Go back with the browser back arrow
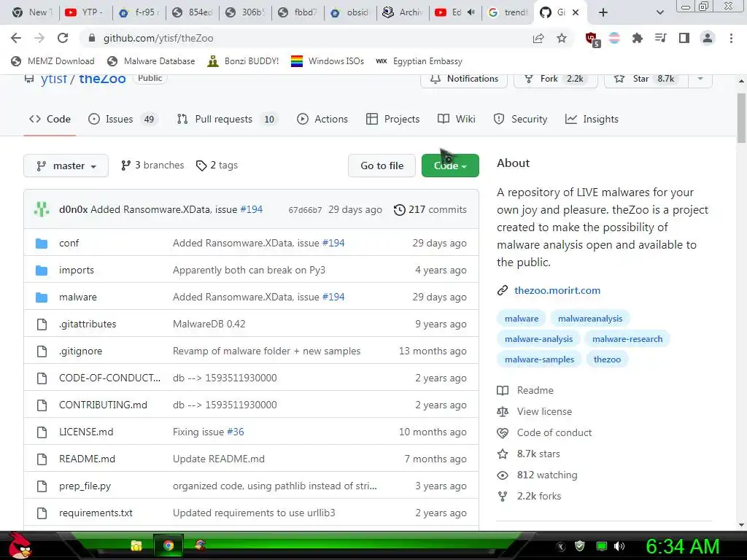747x560 pixels. point(16,38)
